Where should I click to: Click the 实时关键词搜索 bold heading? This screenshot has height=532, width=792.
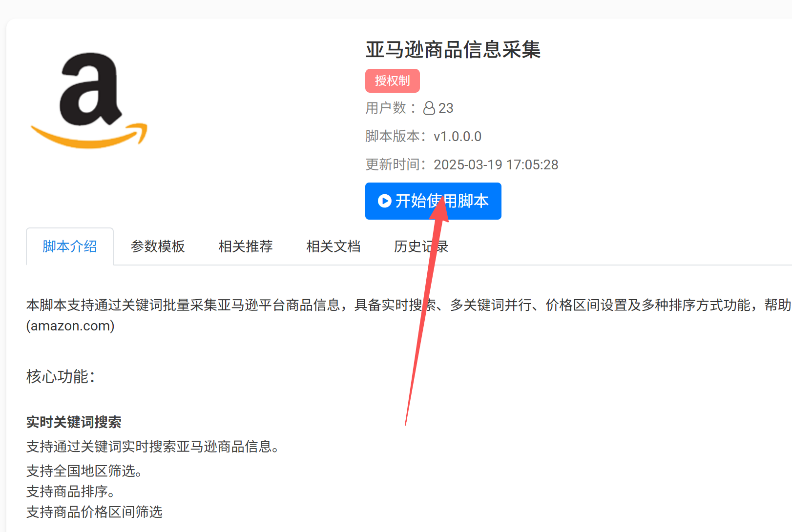[x=74, y=422]
